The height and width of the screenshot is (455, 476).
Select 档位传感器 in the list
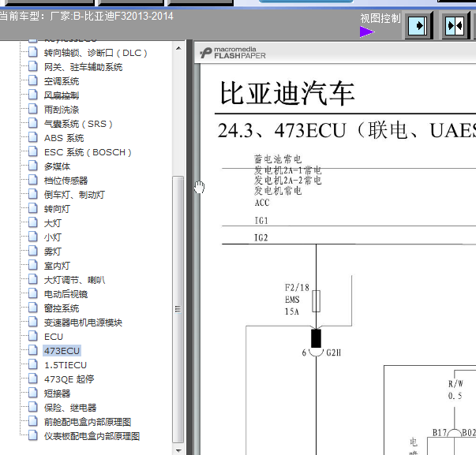click(x=66, y=181)
